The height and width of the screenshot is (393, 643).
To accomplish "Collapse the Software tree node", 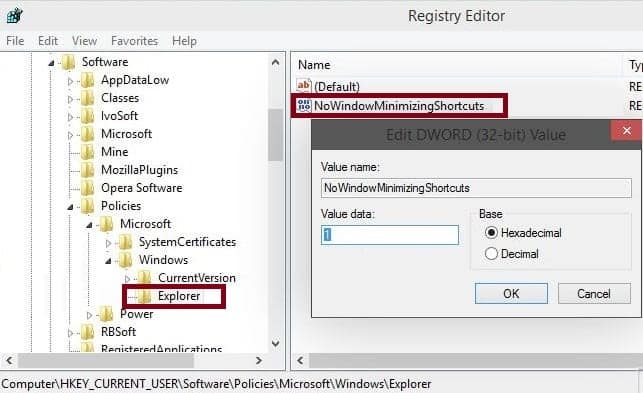I will click(51, 63).
